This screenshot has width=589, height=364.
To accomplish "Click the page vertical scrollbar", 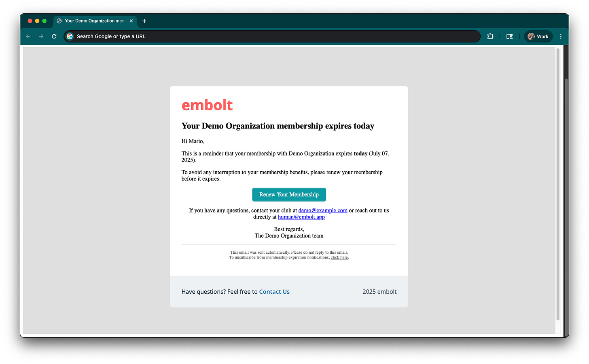I will [x=558, y=185].
